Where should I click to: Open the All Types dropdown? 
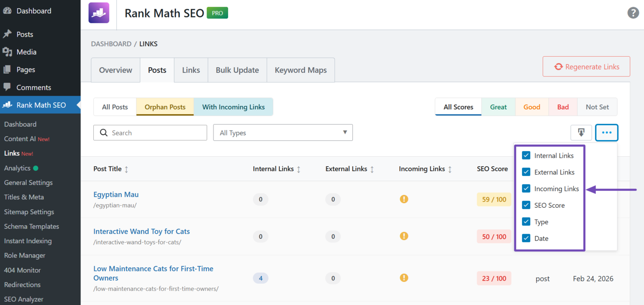[283, 133]
